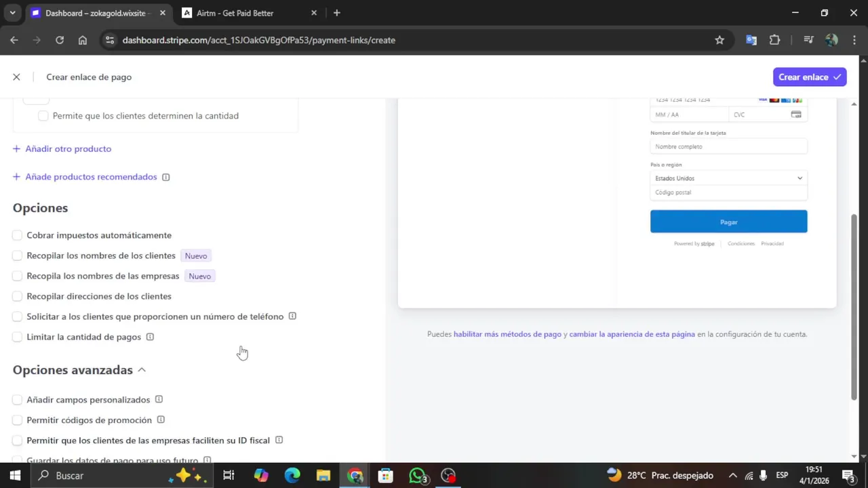868x488 pixels.
Task: Click the Código postal field in preview
Action: 728,192
